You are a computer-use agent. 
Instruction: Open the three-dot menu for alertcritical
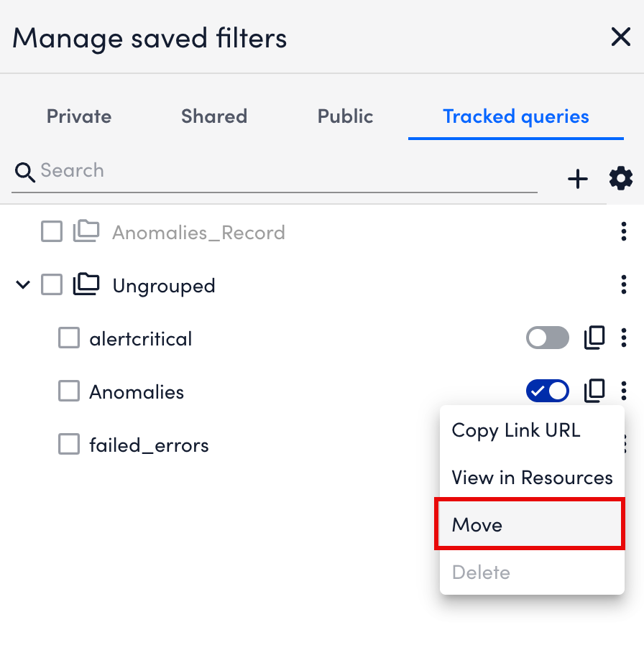click(624, 338)
